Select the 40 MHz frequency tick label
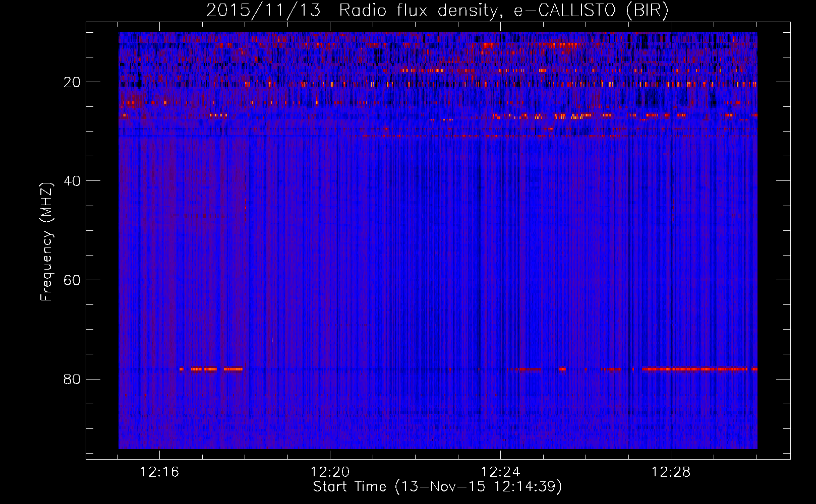The image size is (816, 504). (x=73, y=181)
